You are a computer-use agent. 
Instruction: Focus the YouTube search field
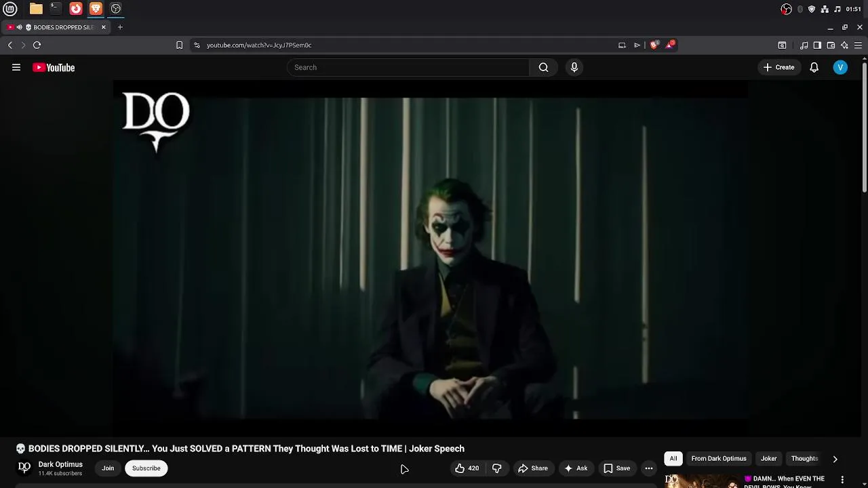pyautogui.click(x=408, y=67)
